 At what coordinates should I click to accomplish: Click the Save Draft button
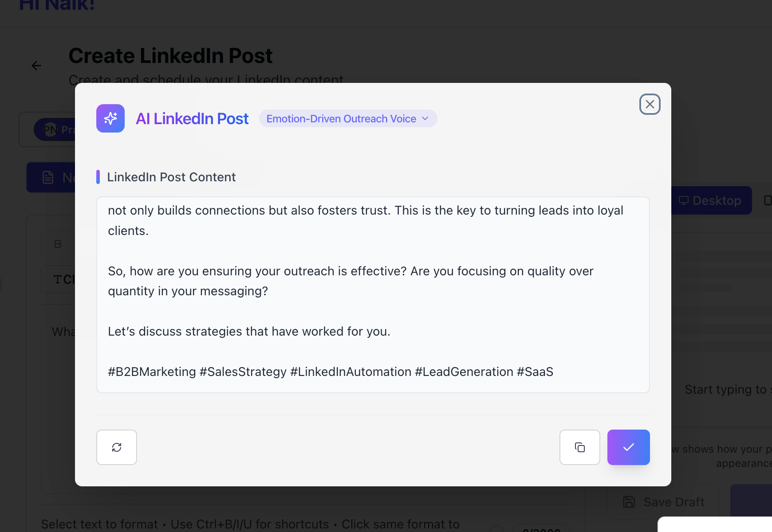664,502
